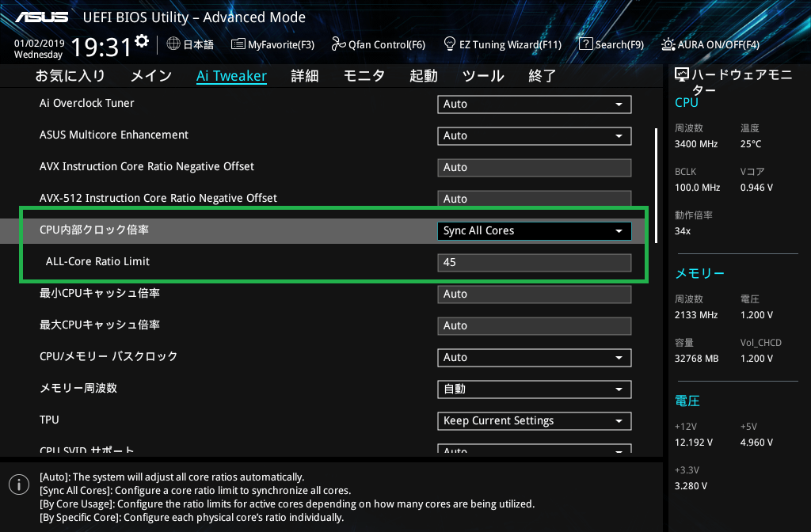Click the 32768 MB memory capacity value
The image size is (811, 532).
(x=697, y=358)
